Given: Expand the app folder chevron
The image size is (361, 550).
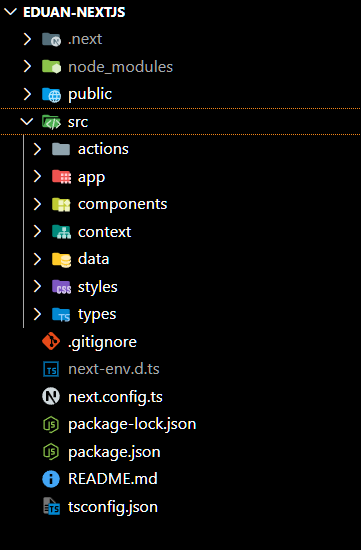Looking at the screenshot, I should tap(37, 176).
